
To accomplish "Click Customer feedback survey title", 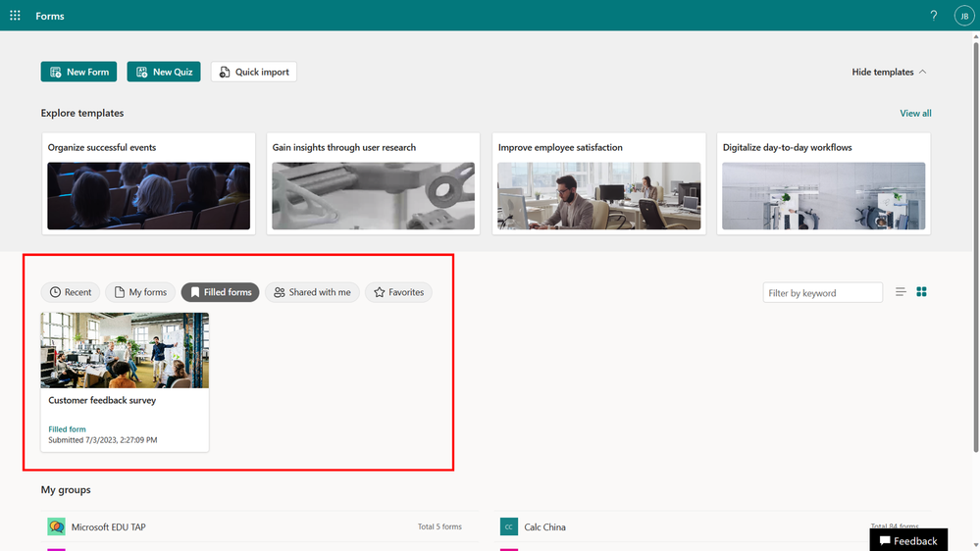I will 102,400.
